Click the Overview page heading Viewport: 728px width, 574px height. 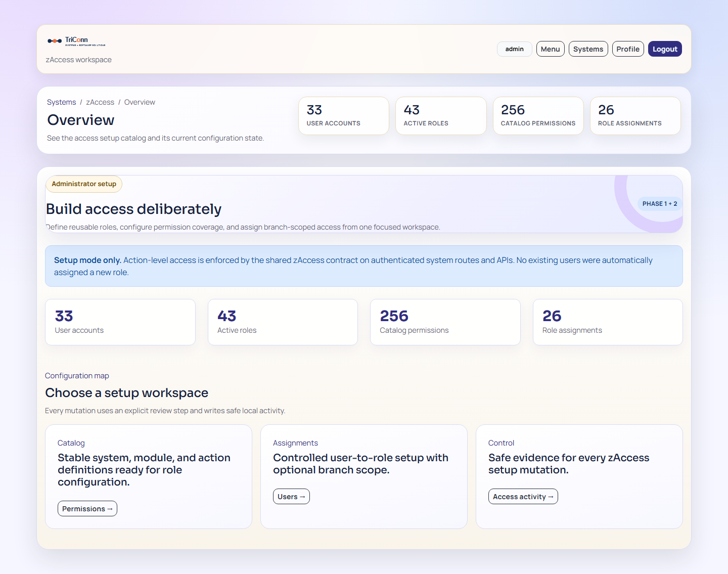81,120
